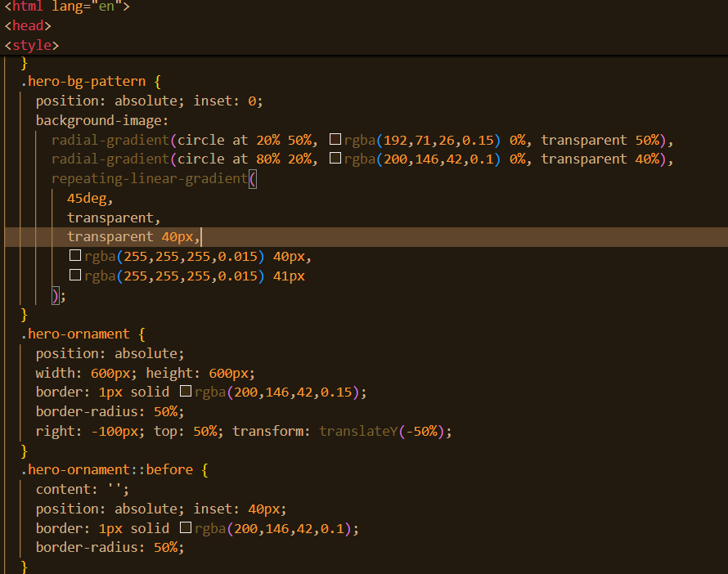This screenshot has height=574, width=728.
Task: Click closing ");" of the gradient
Action: pos(59,295)
